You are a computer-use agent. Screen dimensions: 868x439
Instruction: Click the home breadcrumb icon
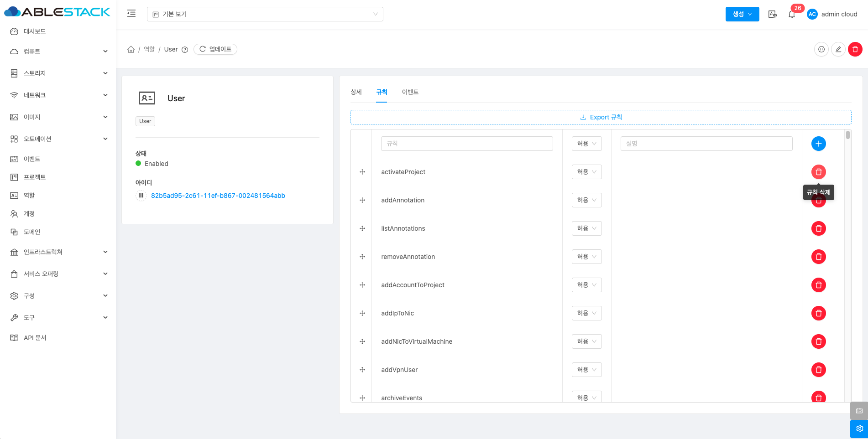pyautogui.click(x=131, y=49)
